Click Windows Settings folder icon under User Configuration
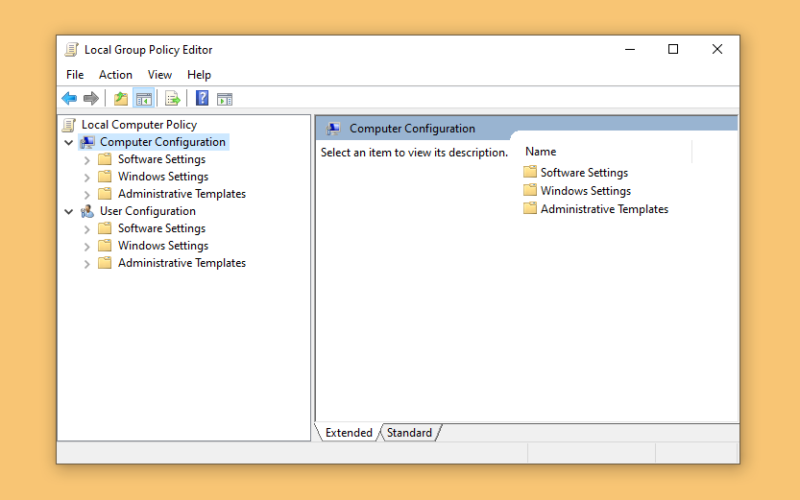Screen dimensions: 800x500 (x=105, y=246)
